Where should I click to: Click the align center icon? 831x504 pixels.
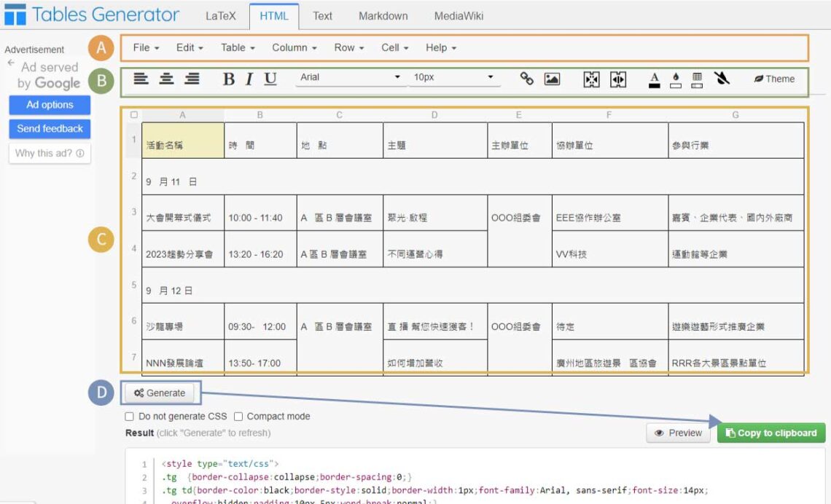click(x=166, y=79)
